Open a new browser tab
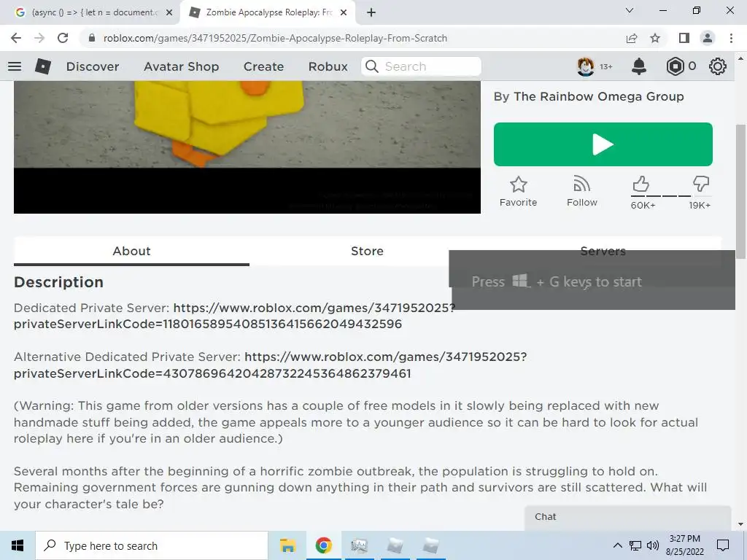Viewport: 747px width, 560px height. pyautogui.click(x=371, y=12)
